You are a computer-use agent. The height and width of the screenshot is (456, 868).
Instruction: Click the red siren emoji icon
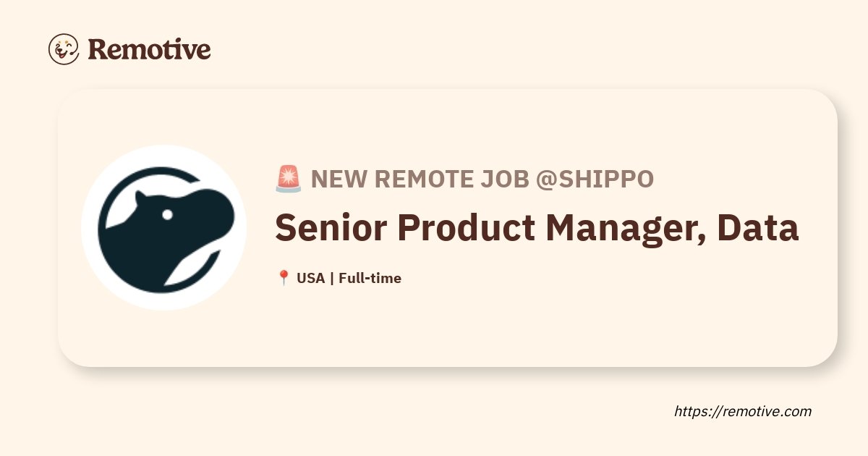289,179
